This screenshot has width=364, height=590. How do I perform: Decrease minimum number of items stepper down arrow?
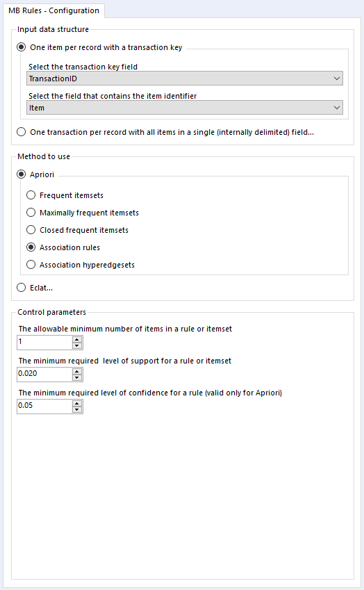[77, 345]
